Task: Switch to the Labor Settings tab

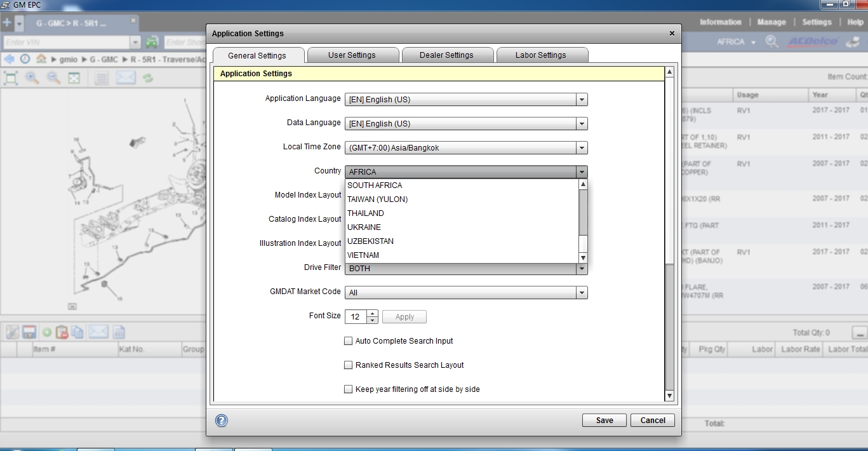Action: [x=541, y=55]
